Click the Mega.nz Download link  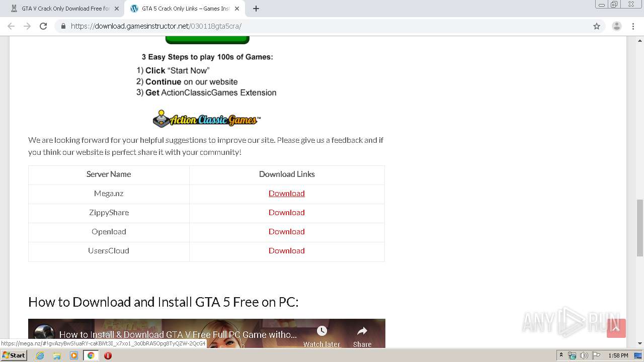coord(286,194)
